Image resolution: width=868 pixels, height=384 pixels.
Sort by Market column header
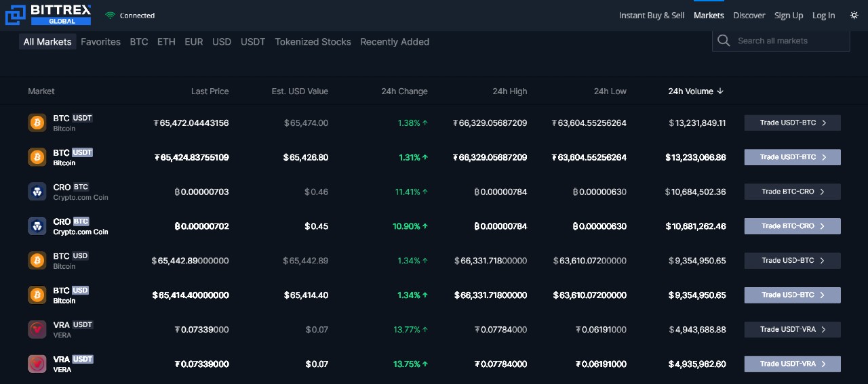pos(41,91)
